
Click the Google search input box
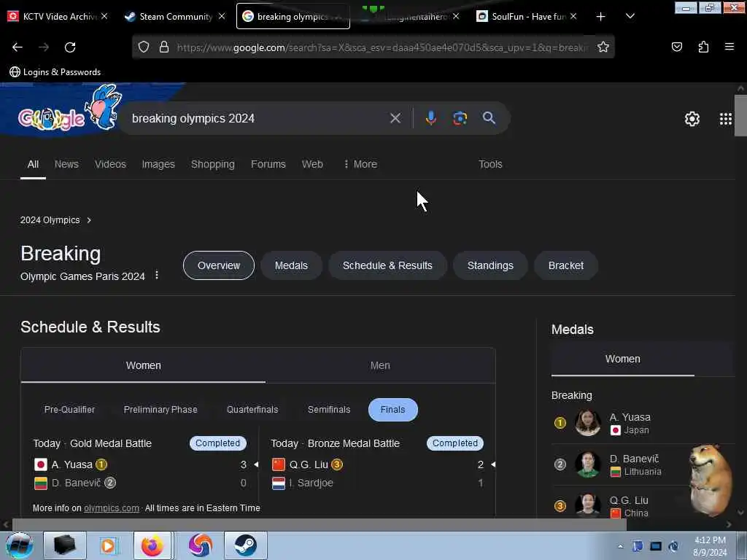pos(258,118)
